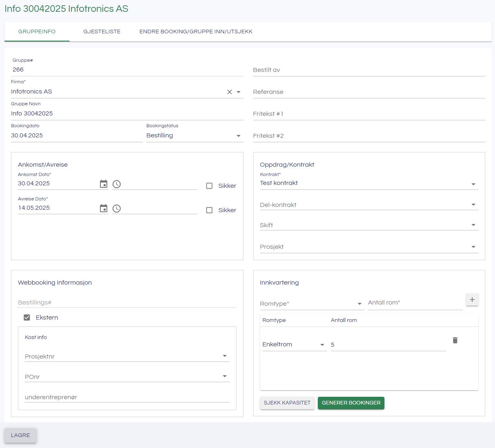
Task: Open calendar picker for Avreise Dato
Action: pyautogui.click(x=104, y=209)
